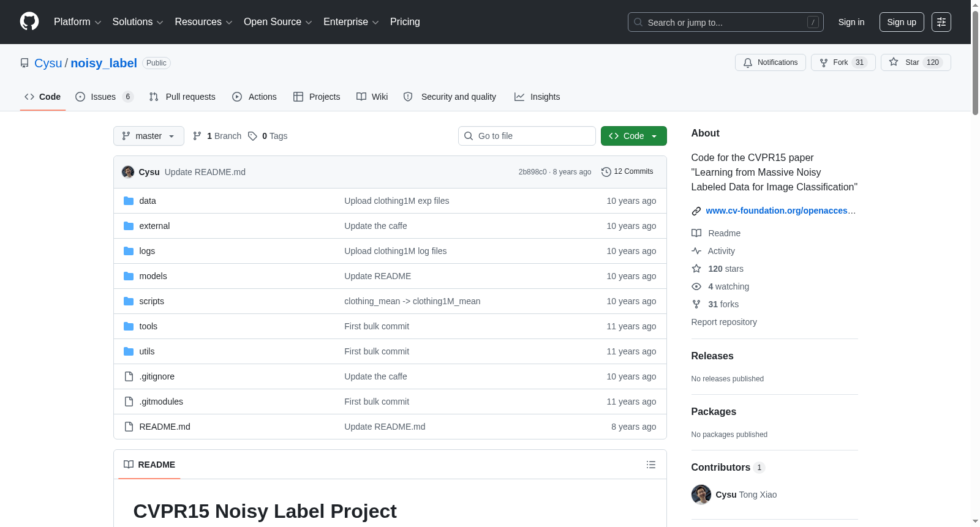
Task: Open the Wiki tab
Action: point(372,97)
